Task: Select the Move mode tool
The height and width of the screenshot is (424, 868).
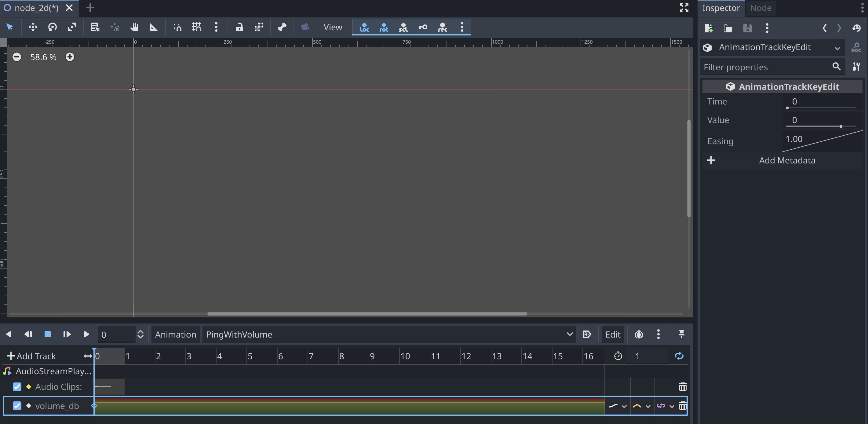Action: point(33,27)
